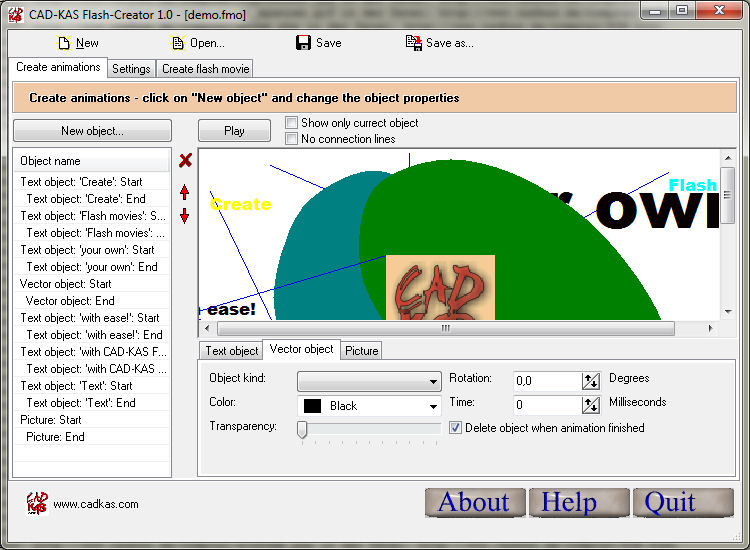
Task: Click the Save floppy disk icon
Action: tap(303, 43)
